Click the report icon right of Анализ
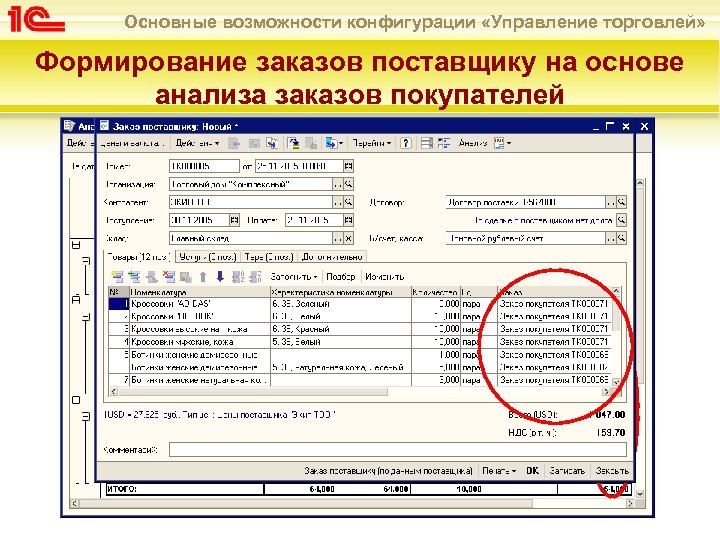720x540 pixels. tap(502, 143)
